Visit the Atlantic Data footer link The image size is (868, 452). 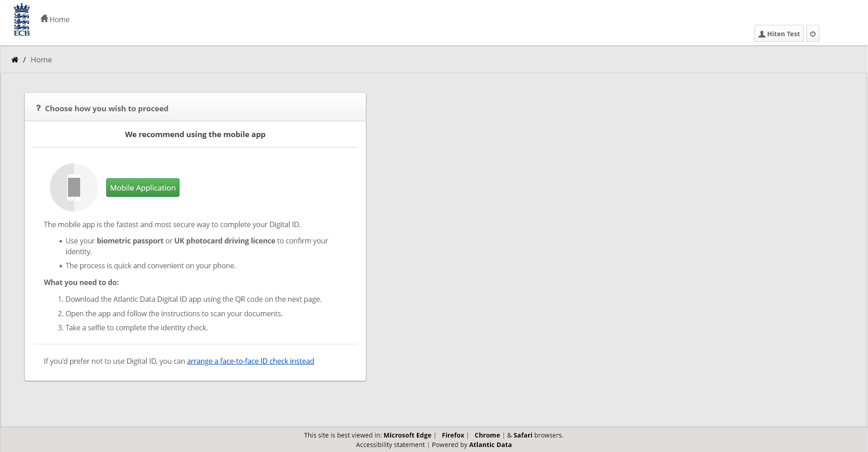click(x=490, y=445)
